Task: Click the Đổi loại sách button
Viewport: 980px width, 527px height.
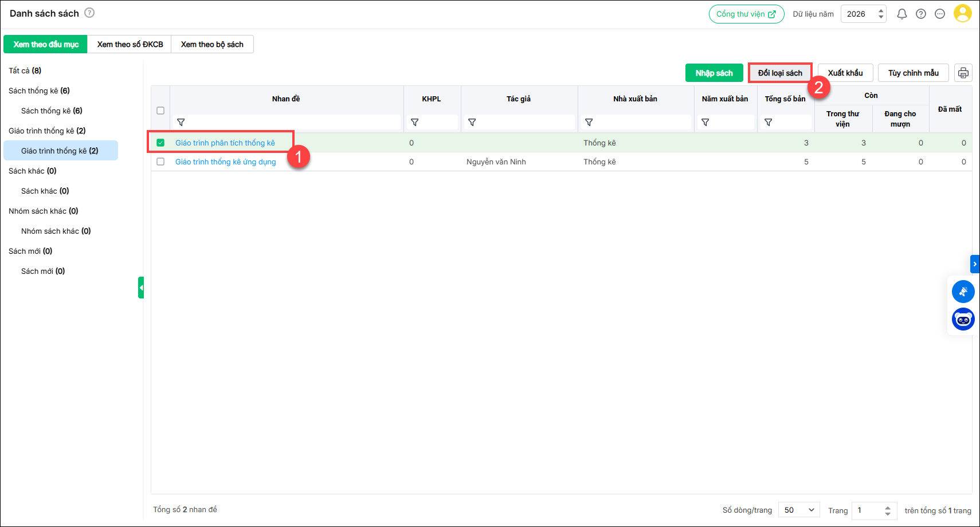Action: point(779,73)
